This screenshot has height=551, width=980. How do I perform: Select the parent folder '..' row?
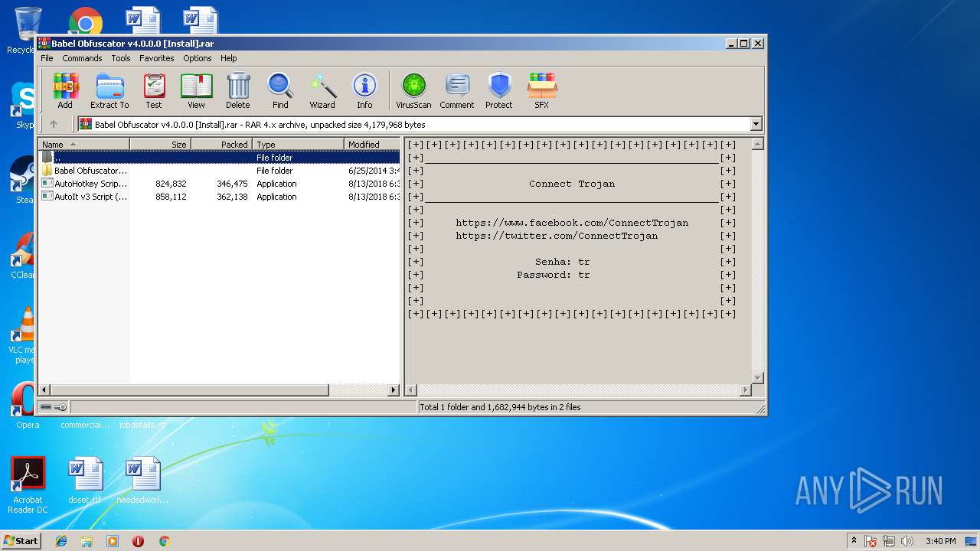pyautogui.click(x=219, y=158)
